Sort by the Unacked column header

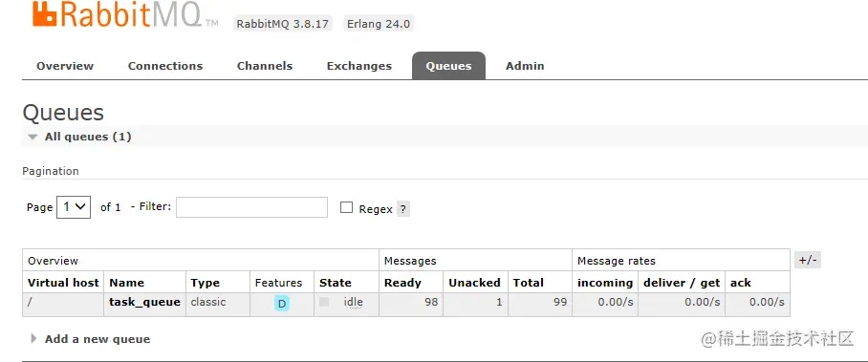474,283
